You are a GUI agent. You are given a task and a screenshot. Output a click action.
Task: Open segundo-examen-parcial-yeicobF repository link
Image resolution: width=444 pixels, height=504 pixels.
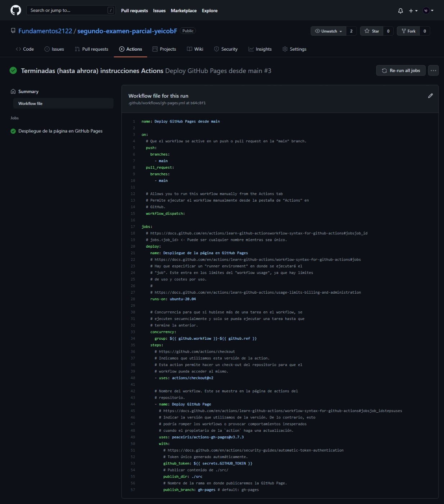(x=127, y=31)
